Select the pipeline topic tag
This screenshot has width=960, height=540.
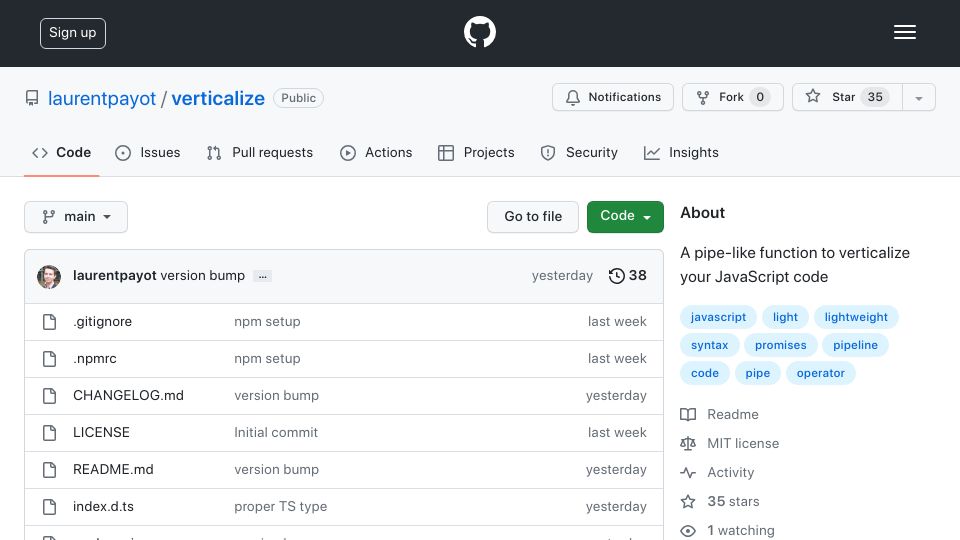pos(855,345)
